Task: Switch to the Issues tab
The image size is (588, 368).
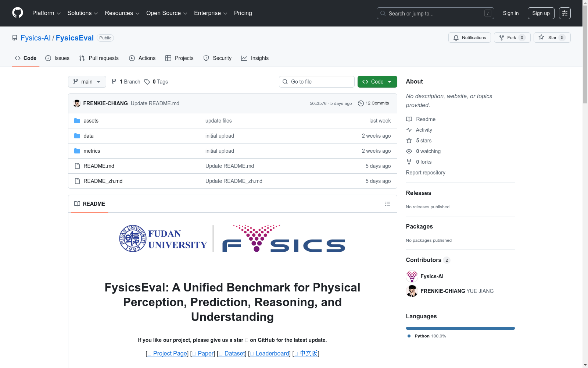Action: pyautogui.click(x=57, y=58)
